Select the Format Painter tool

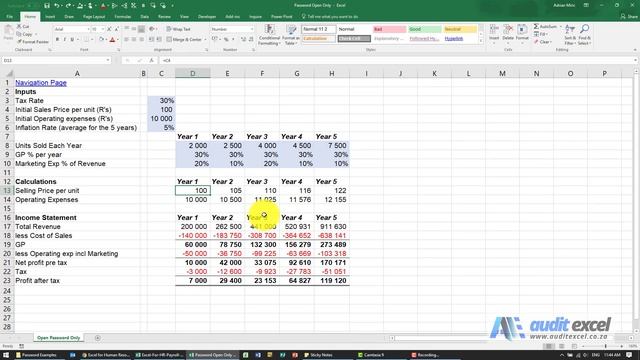point(33,42)
